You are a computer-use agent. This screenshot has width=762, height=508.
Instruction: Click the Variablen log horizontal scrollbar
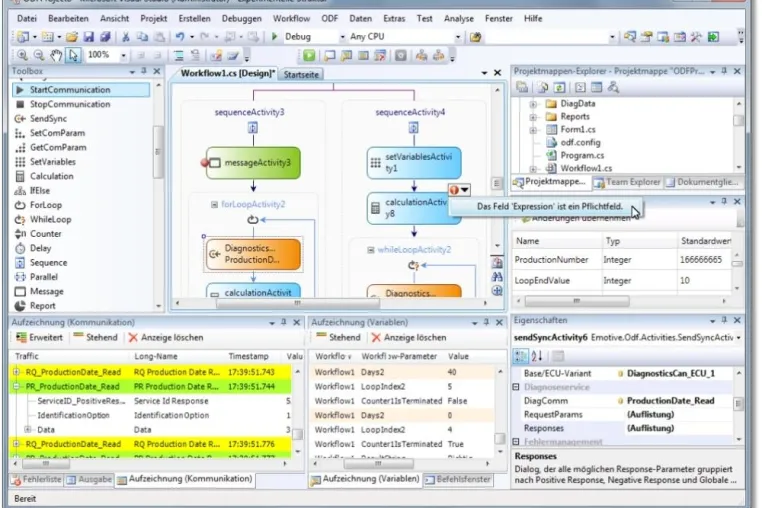pyautogui.click(x=379, y=464)
